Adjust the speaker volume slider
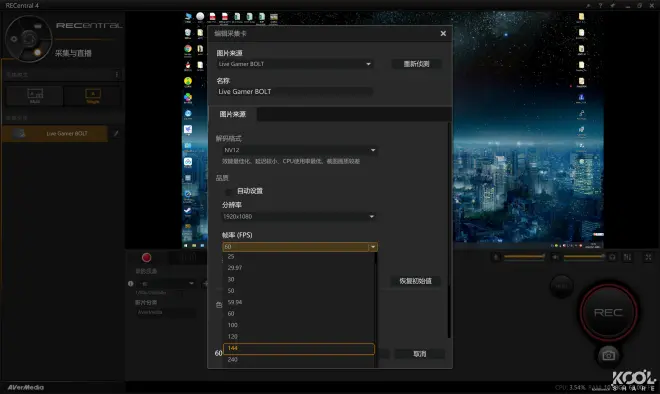 583,256
